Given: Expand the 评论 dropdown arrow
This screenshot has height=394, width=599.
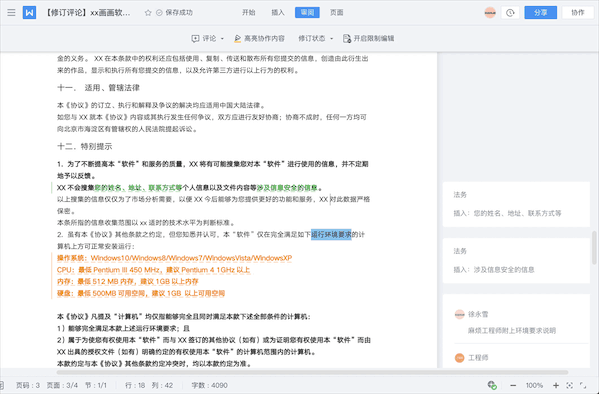Looking at the screenshot, I should (222, 39).
